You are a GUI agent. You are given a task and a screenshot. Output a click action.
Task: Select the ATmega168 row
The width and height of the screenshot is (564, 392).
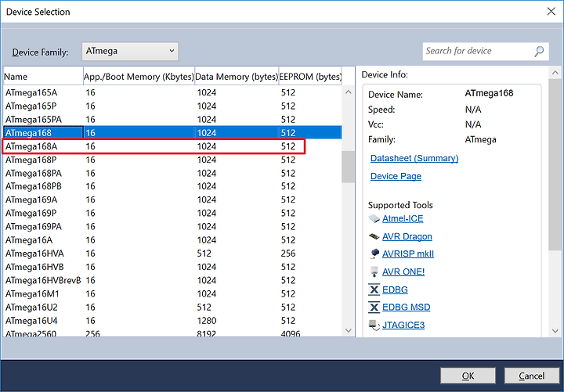(172, 132)
